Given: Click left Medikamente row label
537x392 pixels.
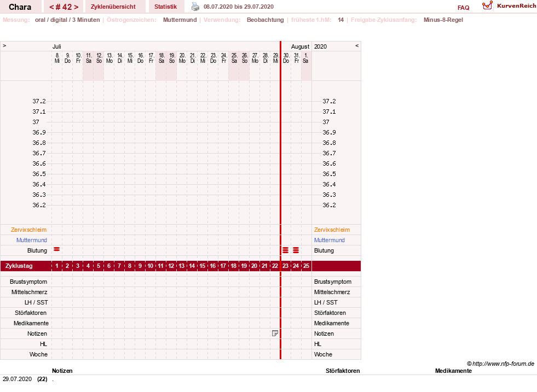Looking at the screenshot, I should point(31,323).
